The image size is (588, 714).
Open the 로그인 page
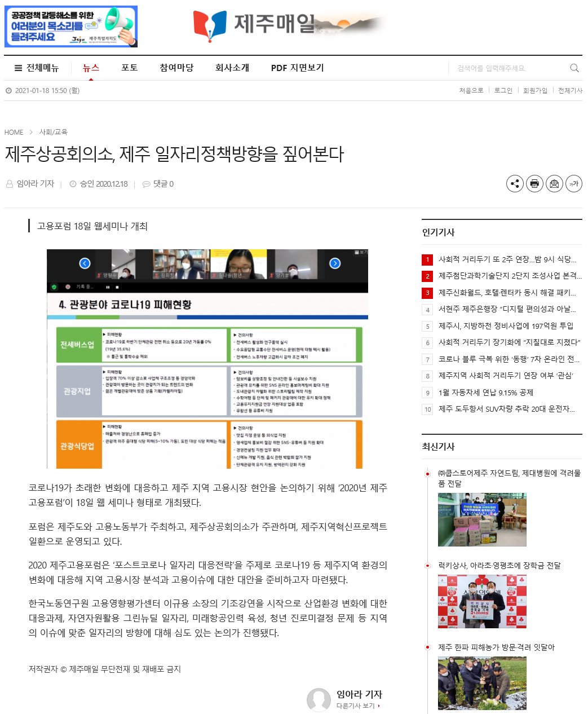point(503,90)
